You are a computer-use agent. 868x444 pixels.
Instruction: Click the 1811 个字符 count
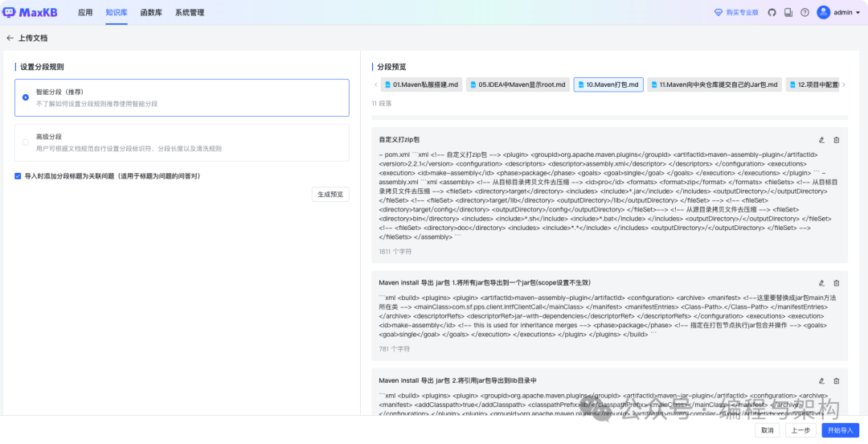point(395,251)
